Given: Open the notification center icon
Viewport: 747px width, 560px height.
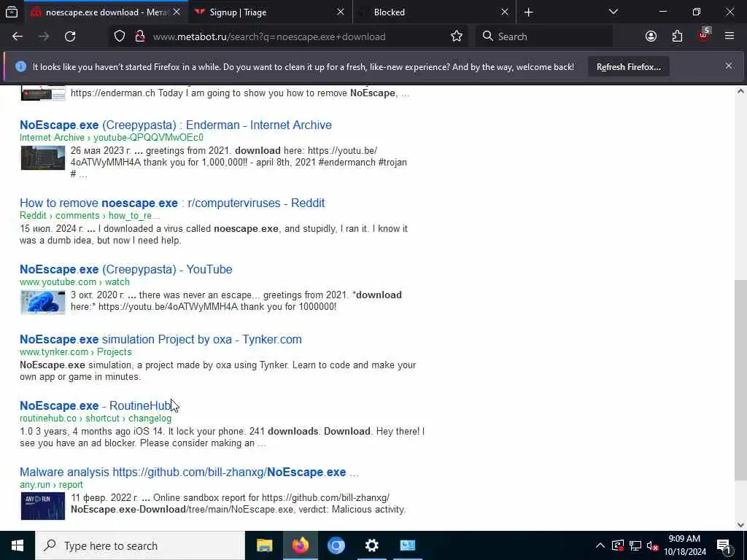Looking at the screenshot, I should click(724, 545).
